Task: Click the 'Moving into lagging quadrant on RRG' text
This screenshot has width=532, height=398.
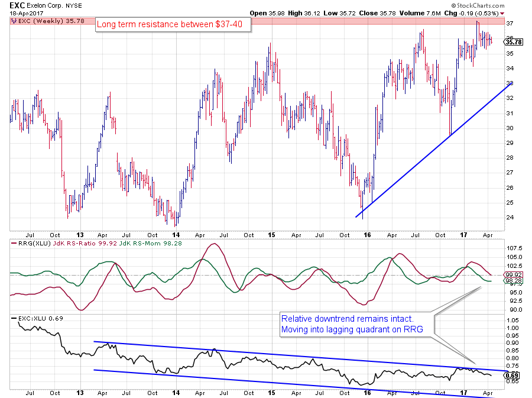Action: [352, 329]
